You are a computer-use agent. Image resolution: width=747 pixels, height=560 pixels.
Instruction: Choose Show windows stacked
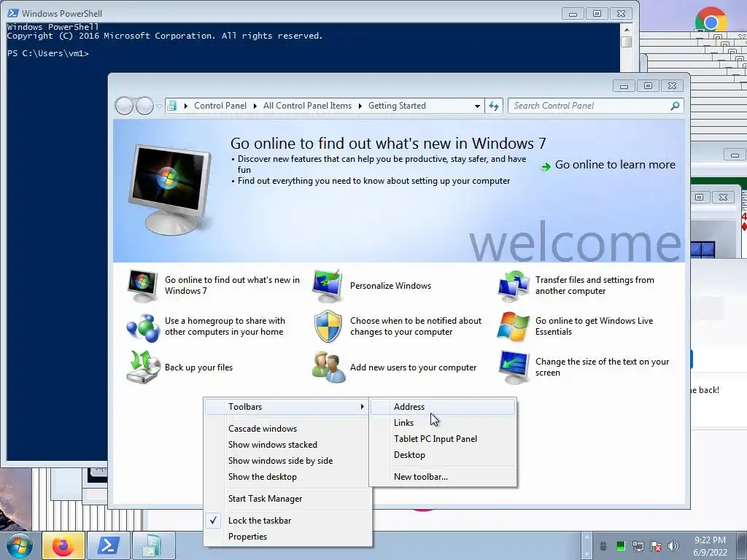[x=286, y=445]
